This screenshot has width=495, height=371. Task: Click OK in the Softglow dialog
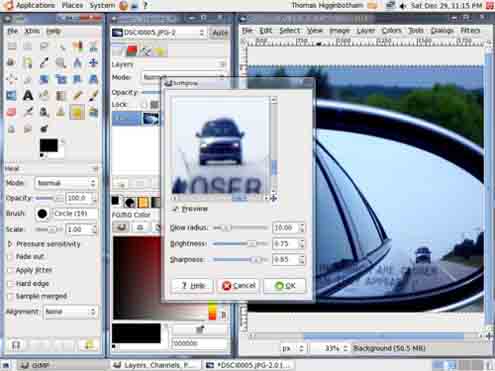(285, 286)
